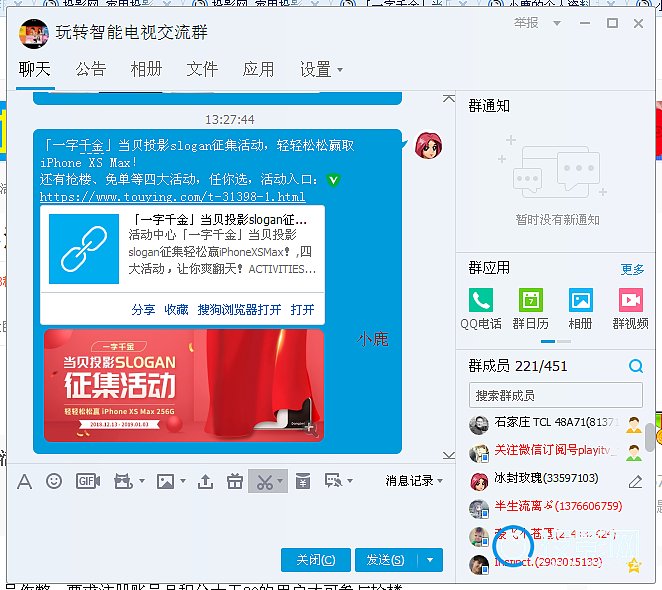
Task: Open the SLOGAN 征集活动 banner image
Action: (184, 386)
